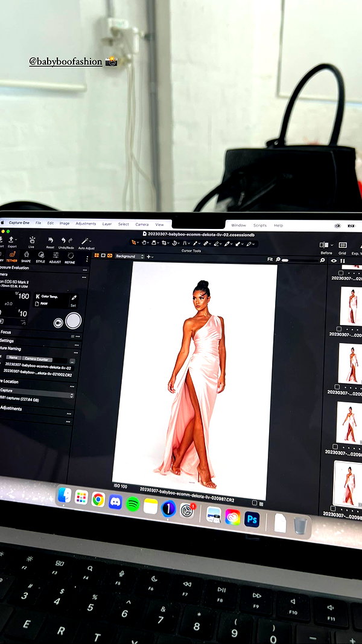Viewport: 362px width, 644px height.
Task: Open Capture Location panel options menu
Action: (x=72, y=387)
